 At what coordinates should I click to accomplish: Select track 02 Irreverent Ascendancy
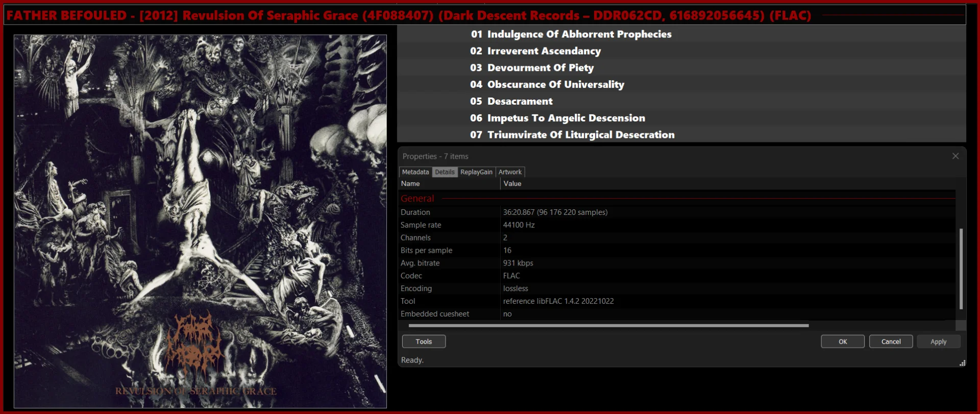(681, 51)
